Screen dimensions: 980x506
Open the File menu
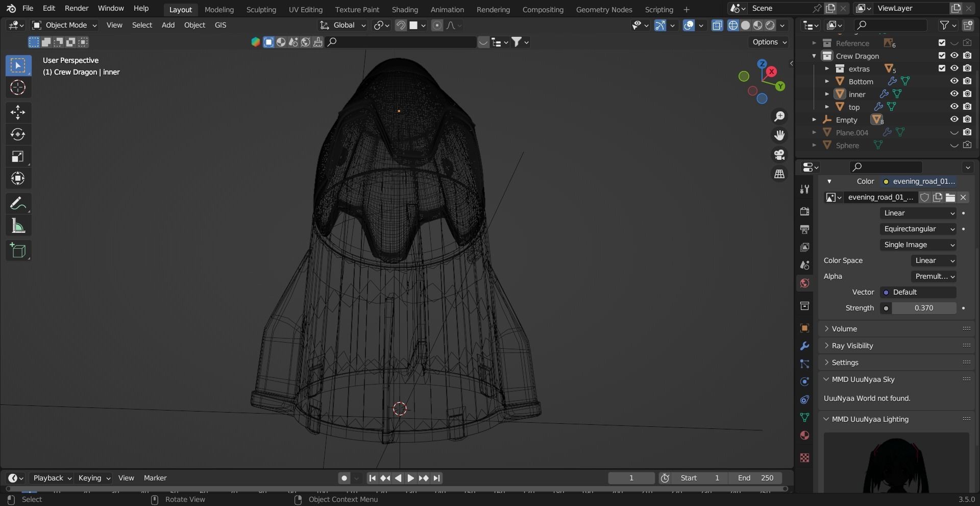28,8
